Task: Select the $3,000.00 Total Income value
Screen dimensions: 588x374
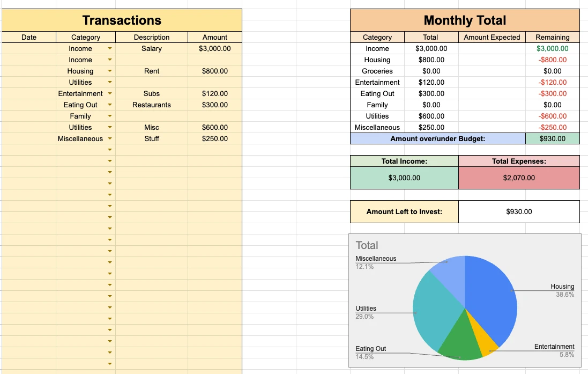Action: 404,178
